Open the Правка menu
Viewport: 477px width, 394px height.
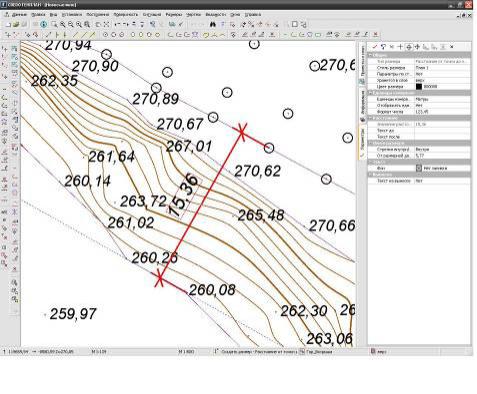coord(38,15)
